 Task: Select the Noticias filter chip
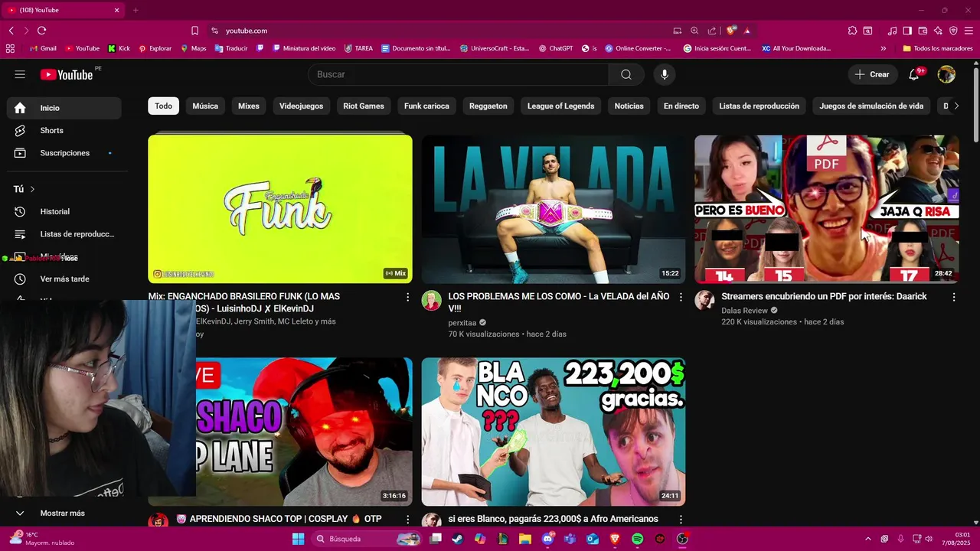pos(629,106)
